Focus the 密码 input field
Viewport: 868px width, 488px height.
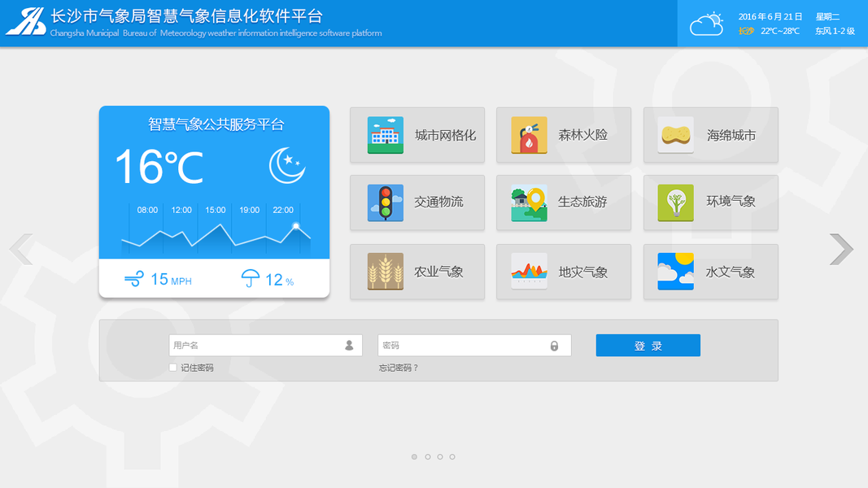pyautogui.click(x=474, y=345)
